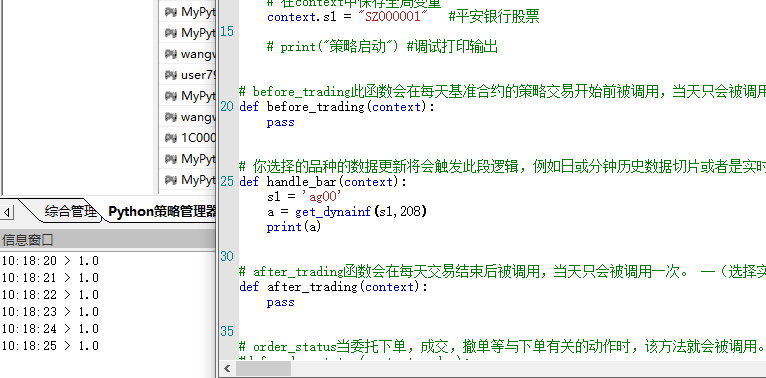Click the editor horizontal scrollbar thumb
Viewport: 766px width, 378px height.
(x=264, y=369)
